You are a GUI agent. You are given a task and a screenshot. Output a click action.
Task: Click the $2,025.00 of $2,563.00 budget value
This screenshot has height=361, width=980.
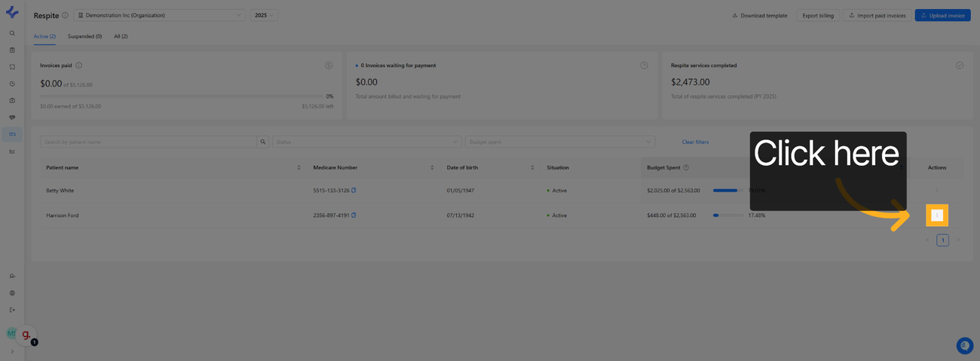[673, 191]
